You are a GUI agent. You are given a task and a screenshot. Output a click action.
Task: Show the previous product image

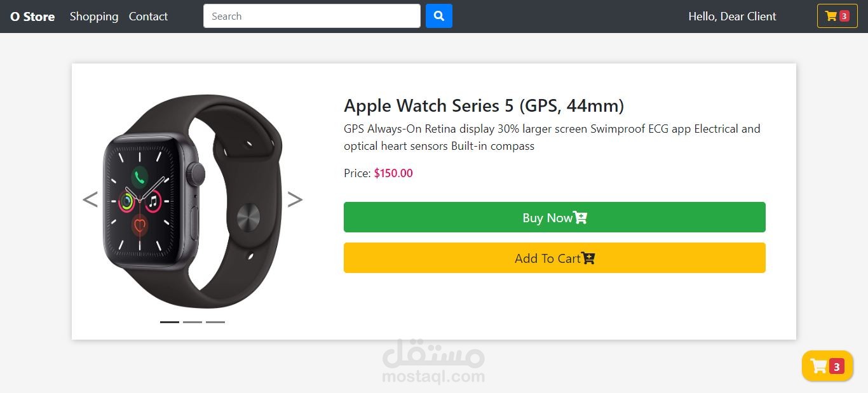pyautogui.click(x=90, y=199)
